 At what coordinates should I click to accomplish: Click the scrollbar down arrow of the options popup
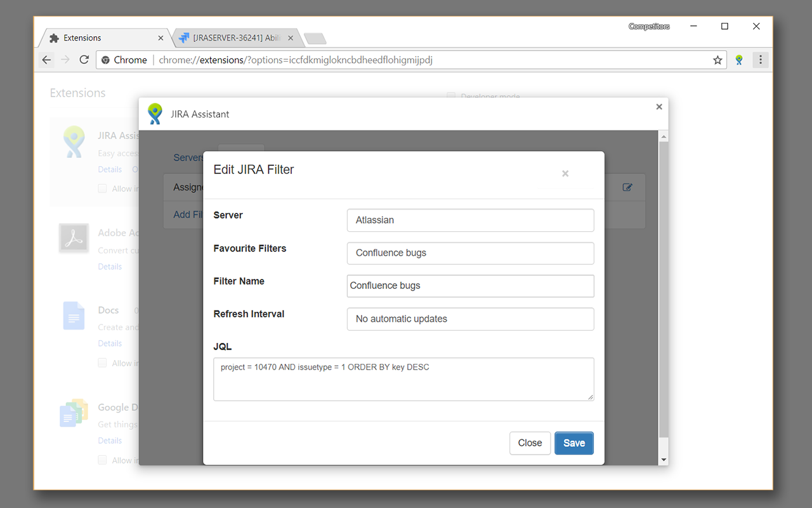click(664, 460)
